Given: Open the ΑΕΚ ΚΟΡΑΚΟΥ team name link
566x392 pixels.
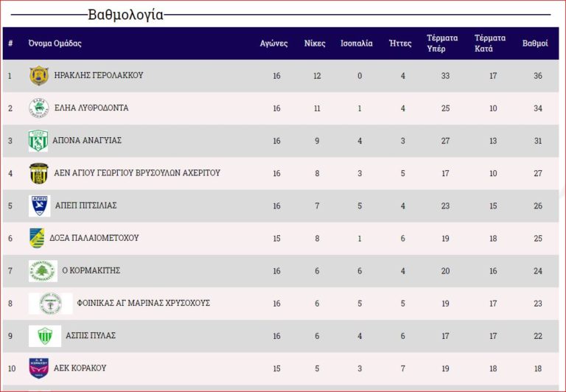Looking at the screenshot, I should point(80,368).
